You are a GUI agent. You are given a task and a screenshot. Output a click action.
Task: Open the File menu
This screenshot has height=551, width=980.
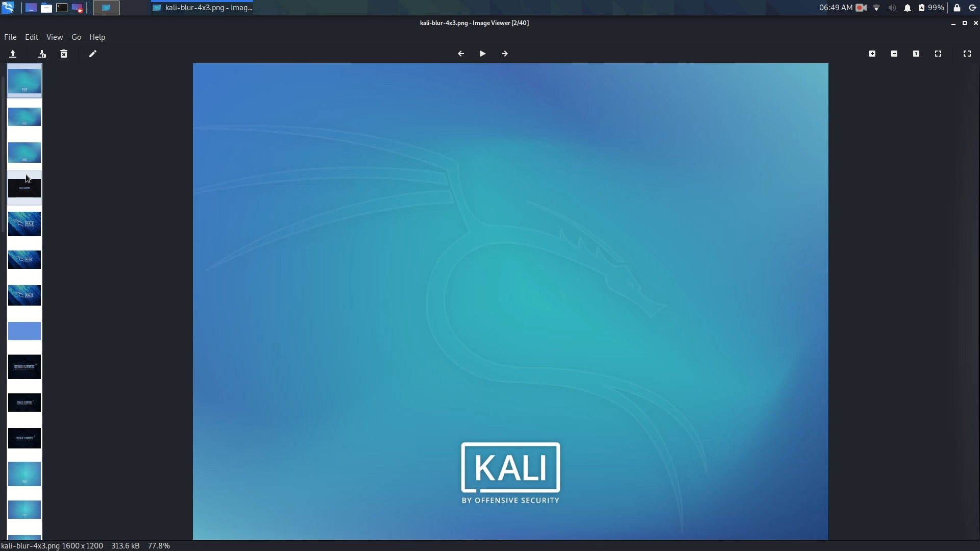(10, 37)
